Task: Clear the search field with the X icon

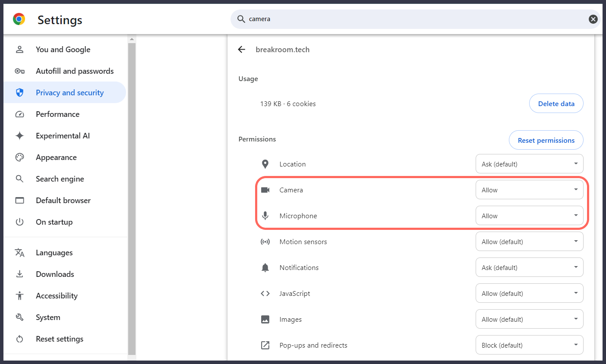Action: (x=593, y=19)
